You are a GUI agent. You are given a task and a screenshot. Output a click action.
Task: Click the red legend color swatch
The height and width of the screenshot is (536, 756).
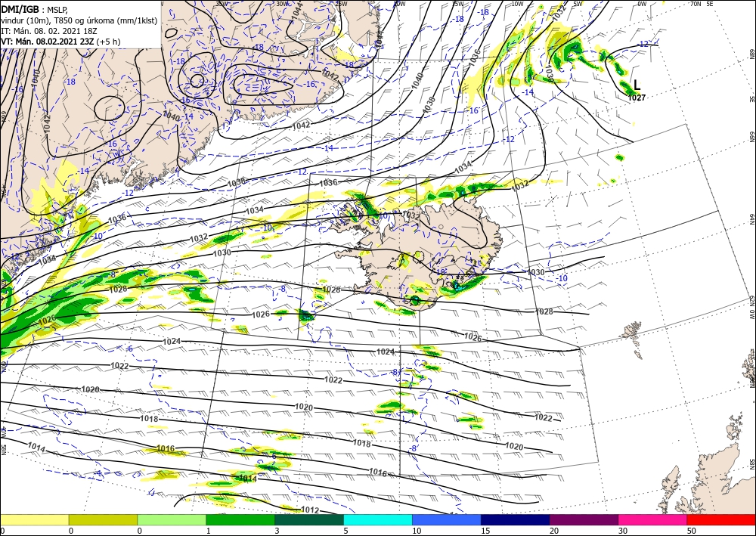(x=721, y=519)
